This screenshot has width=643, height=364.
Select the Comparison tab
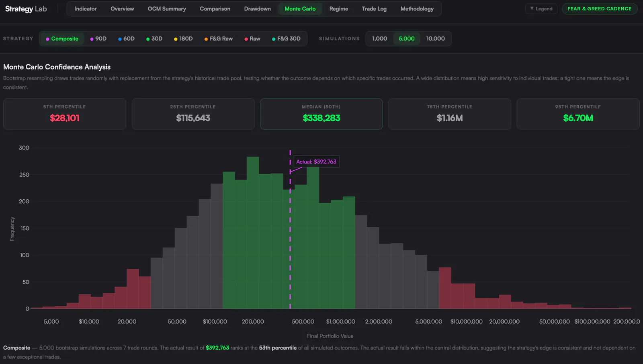tap(215, 9)
